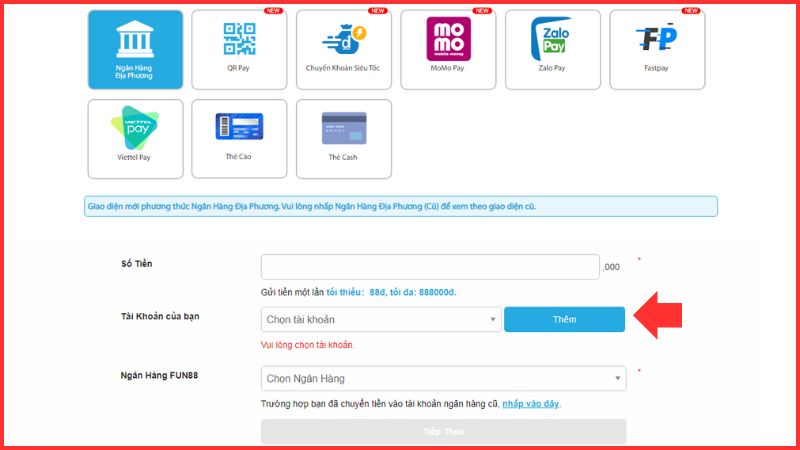
Task: Choose the Thẻ Cào card option
Action: pos(239,138)
